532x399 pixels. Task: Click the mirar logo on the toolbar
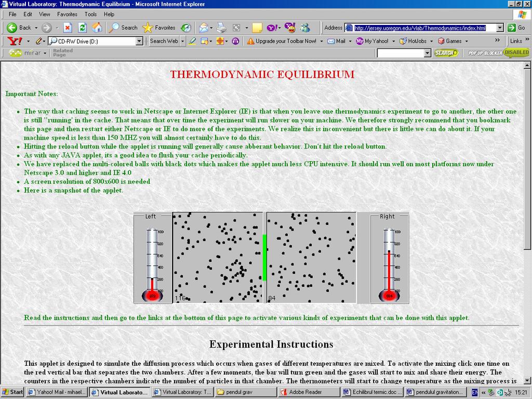click(x=25, y=53)
